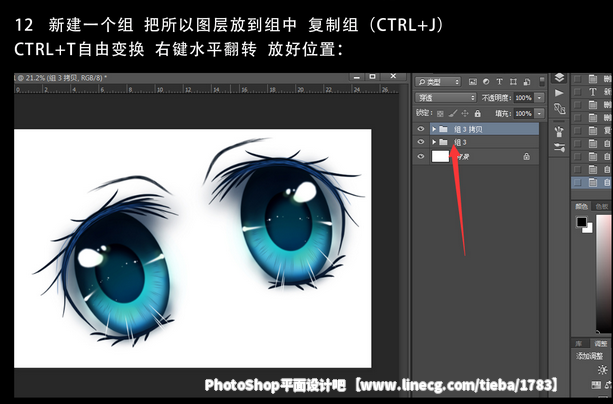Open the 填充 fill slider arrow
Screen dimensions: 613x404
click(540, 113)
